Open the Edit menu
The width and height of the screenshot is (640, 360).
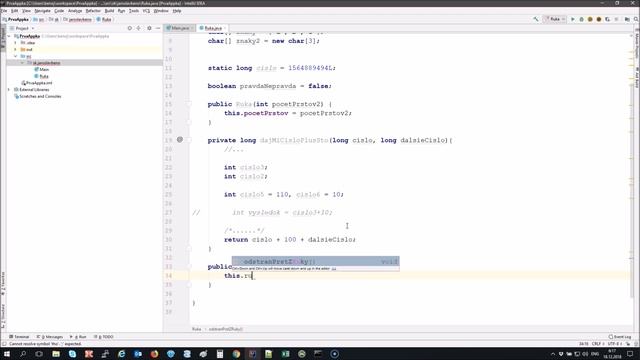coord(14,11)
